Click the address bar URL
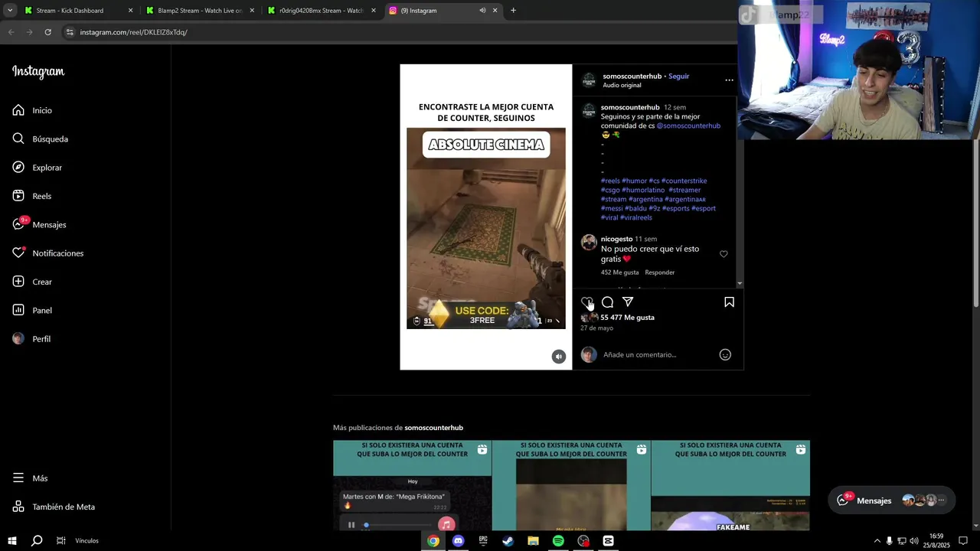 point(133,32)
